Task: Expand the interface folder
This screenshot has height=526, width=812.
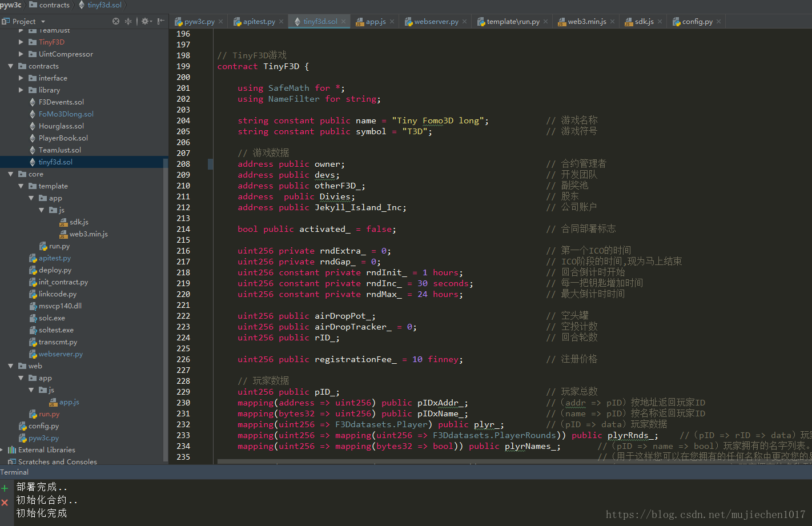Action: pyautogui.click(x=21, y=78)
